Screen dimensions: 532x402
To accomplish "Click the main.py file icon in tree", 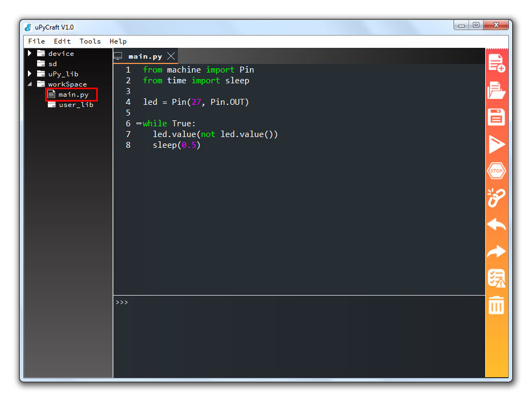I will click(x=51, y=94).
